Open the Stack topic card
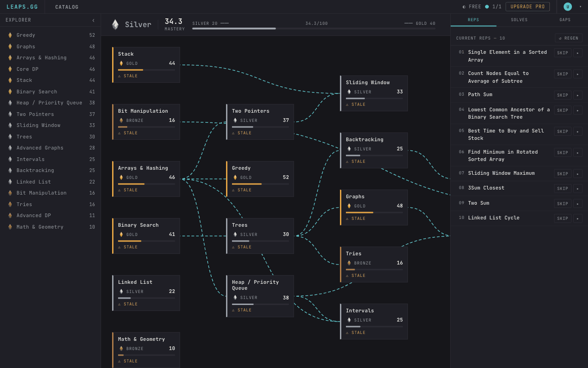The width and height of the screenshot is (588, 368). 146,65
